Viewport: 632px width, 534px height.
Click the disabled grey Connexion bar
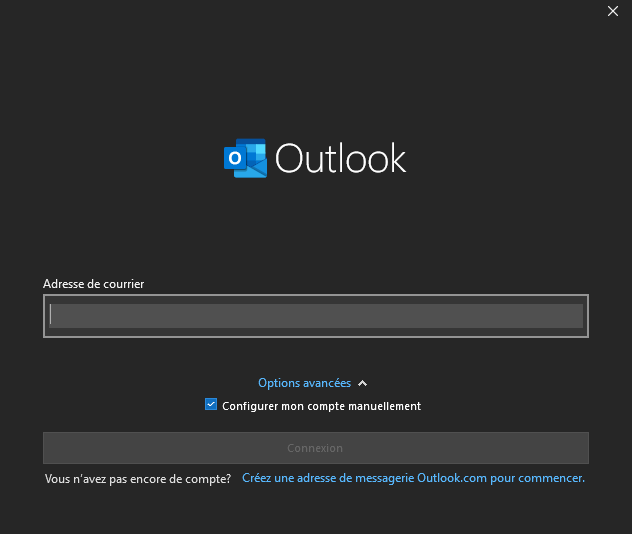click(316, 448)
